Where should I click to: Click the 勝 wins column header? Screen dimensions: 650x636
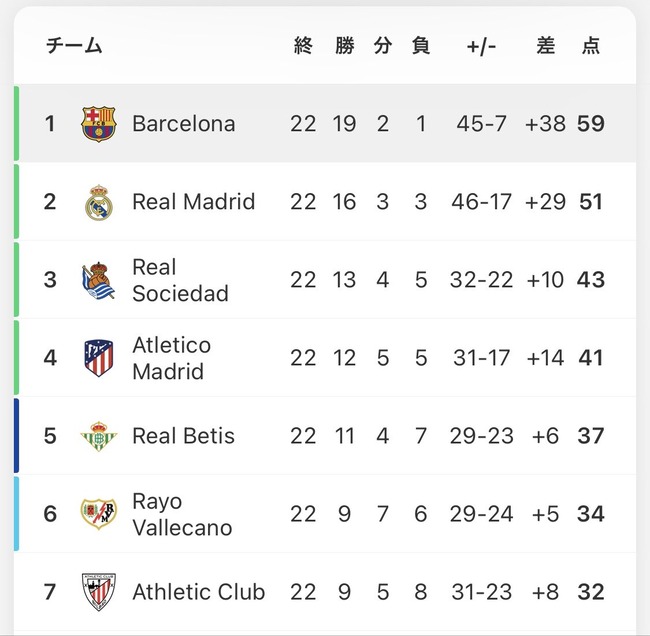tap(344, 46)
